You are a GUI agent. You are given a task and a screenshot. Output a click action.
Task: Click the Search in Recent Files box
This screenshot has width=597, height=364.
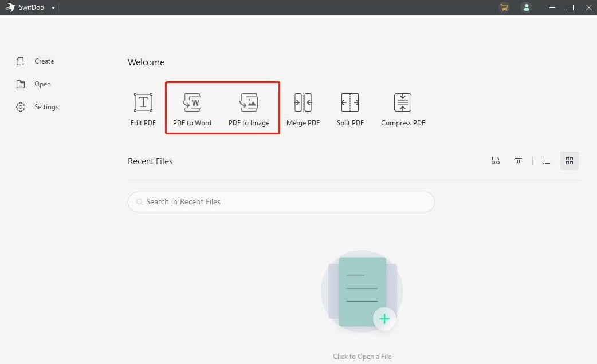tap(281, 201)
